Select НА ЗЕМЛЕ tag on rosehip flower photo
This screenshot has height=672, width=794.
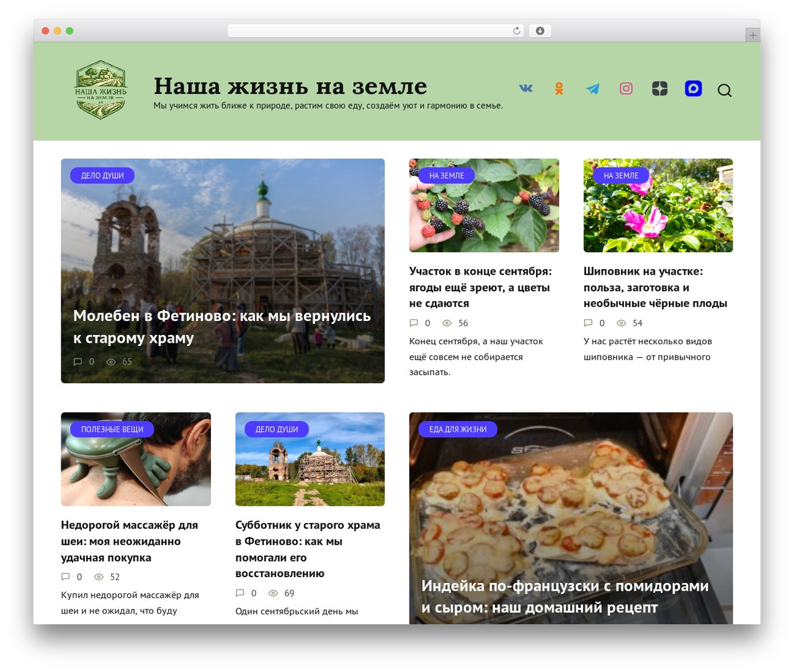621,175
